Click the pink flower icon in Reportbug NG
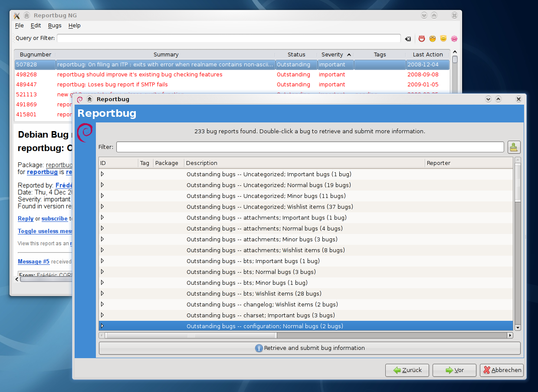 coord(454,39)
